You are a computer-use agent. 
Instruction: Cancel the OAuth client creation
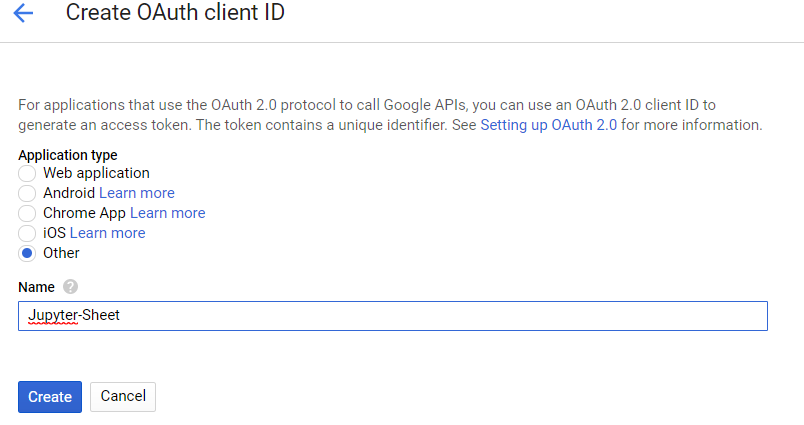[x=123, y=396]
